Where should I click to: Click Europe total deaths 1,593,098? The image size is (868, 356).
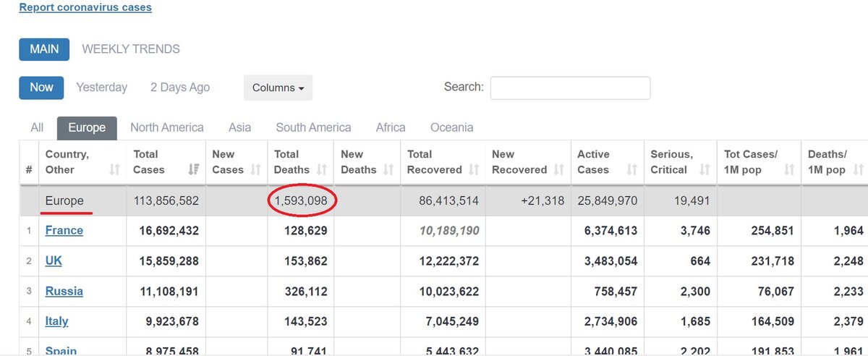(x=302, y=200)
